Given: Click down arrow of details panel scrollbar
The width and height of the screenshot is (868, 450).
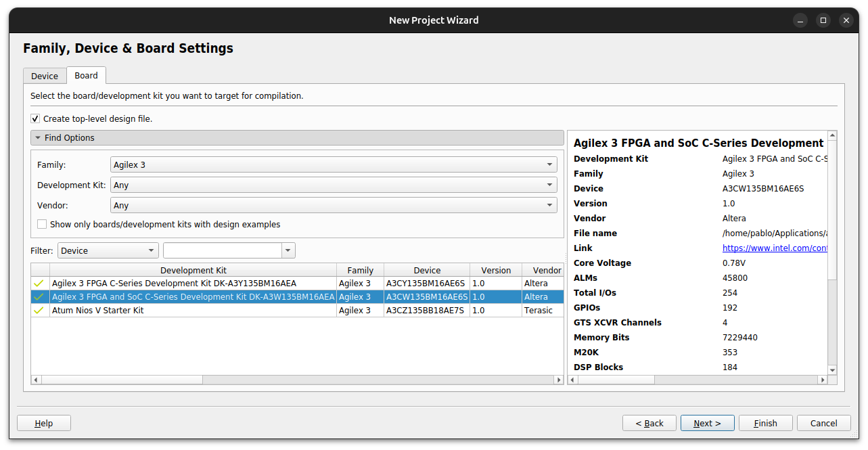Looking at the screenshot, I should (x=832, y=370).
